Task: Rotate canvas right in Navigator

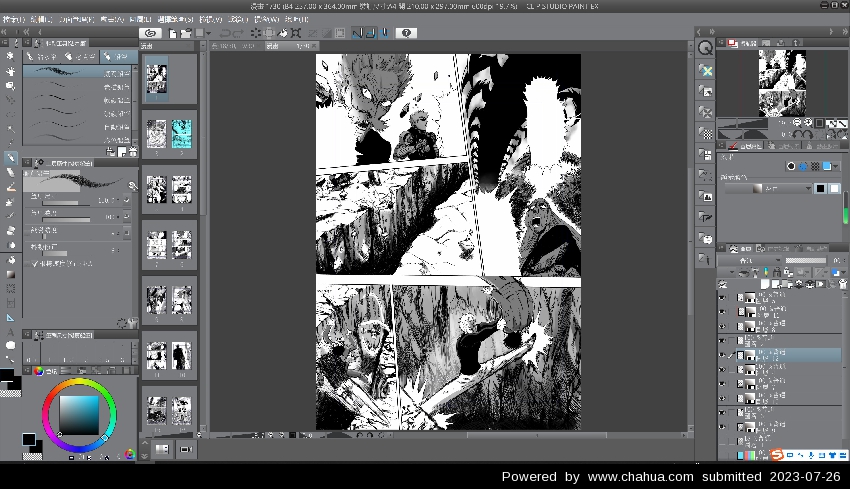Action: tap(807, 133)
